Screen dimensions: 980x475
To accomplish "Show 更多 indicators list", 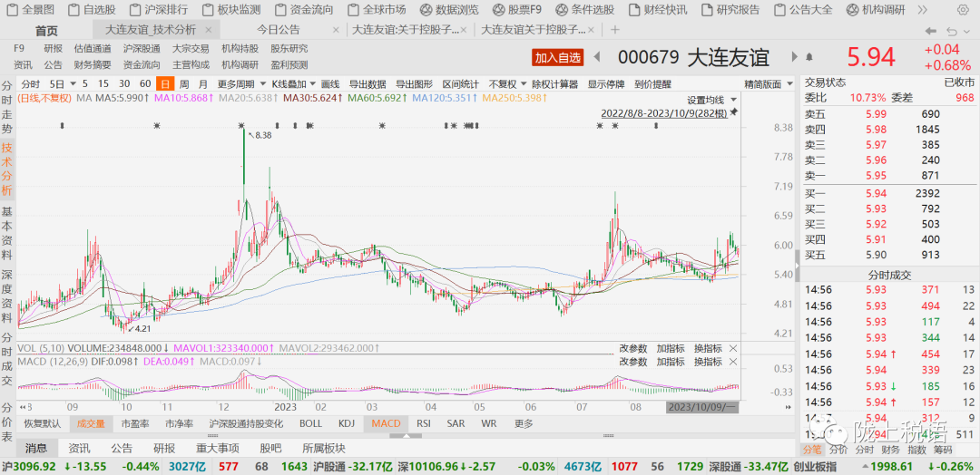I will click(524, 424).
